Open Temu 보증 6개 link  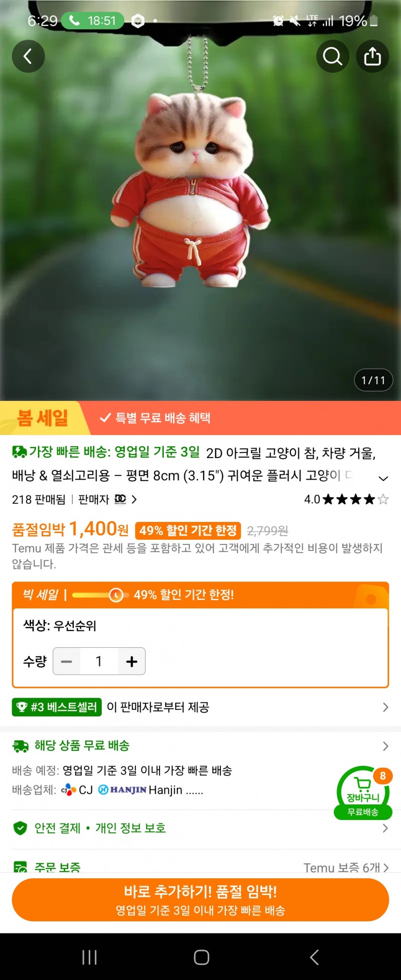[346, 867]
